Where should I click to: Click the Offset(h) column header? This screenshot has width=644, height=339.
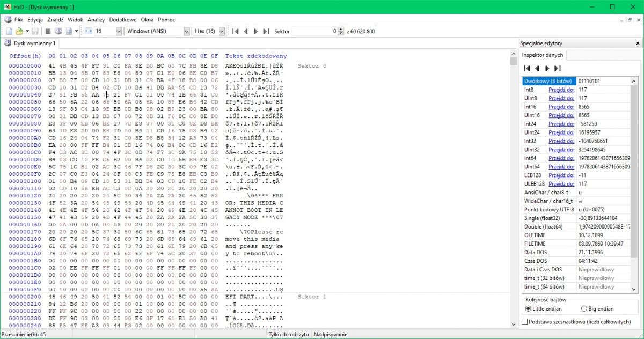[x=25, y=56]
